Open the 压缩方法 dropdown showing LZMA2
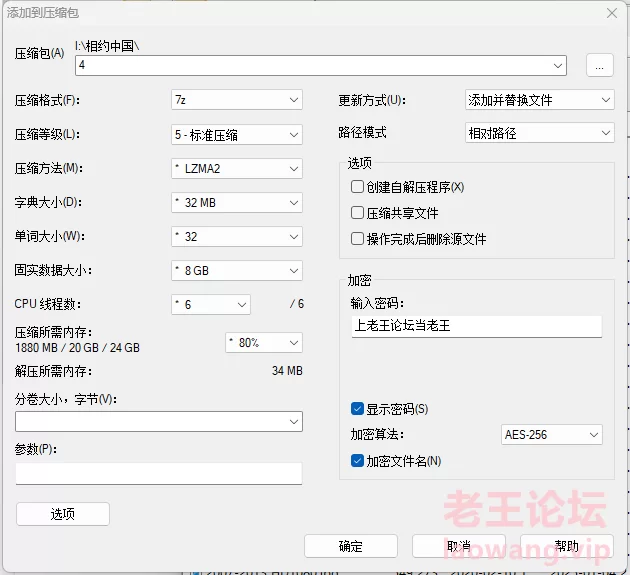This screenshot has width=630, height=575. pyautogui.click(x=237, y=169)
